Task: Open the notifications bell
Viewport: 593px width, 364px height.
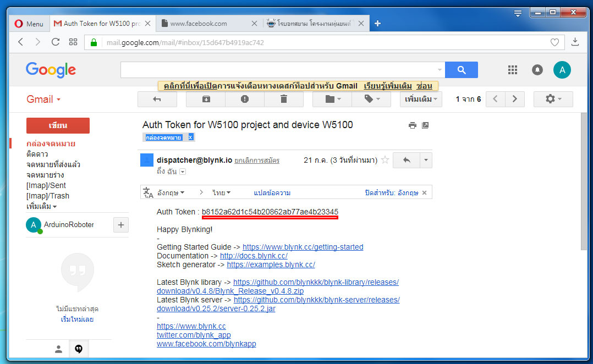Action: [537, 70]
